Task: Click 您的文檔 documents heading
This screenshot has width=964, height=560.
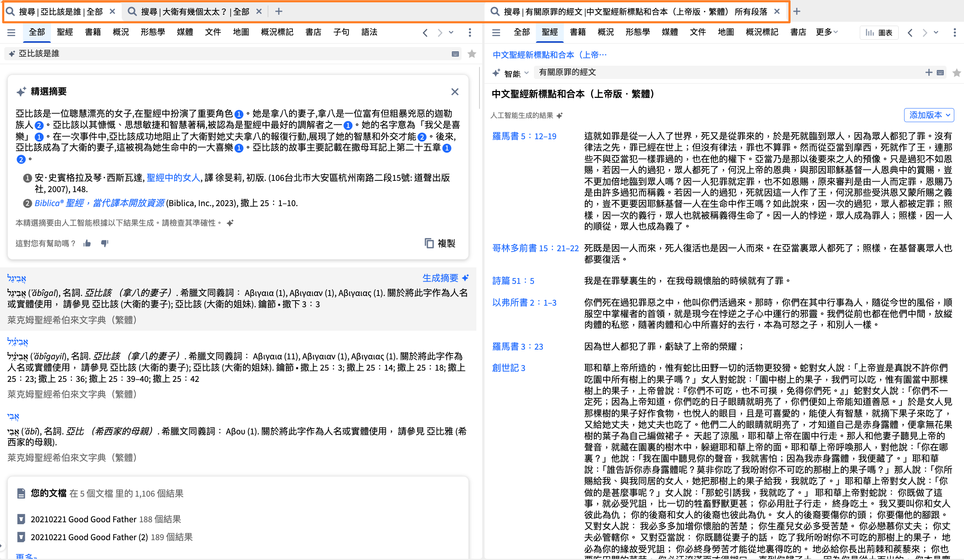Action: point(49,493)
